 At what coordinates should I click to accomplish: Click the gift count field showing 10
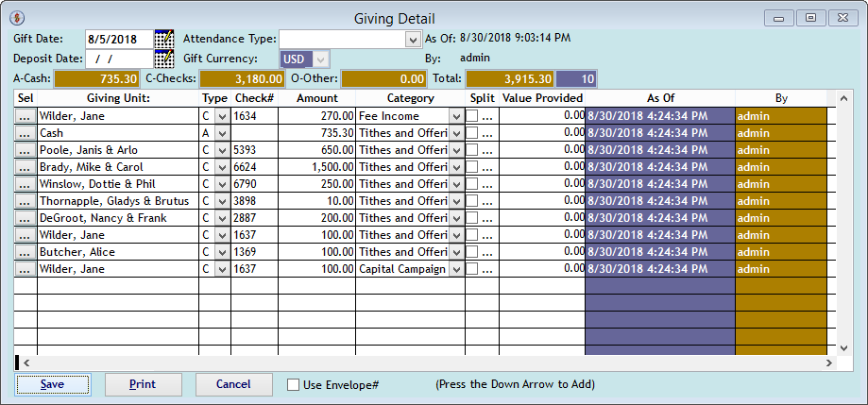[576, 78]
